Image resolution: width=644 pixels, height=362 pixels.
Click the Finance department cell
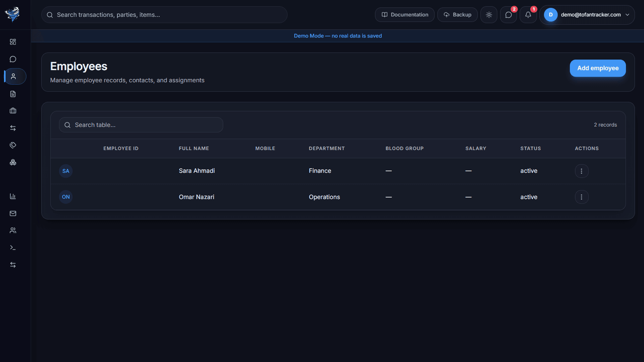[x=320, y=171]
